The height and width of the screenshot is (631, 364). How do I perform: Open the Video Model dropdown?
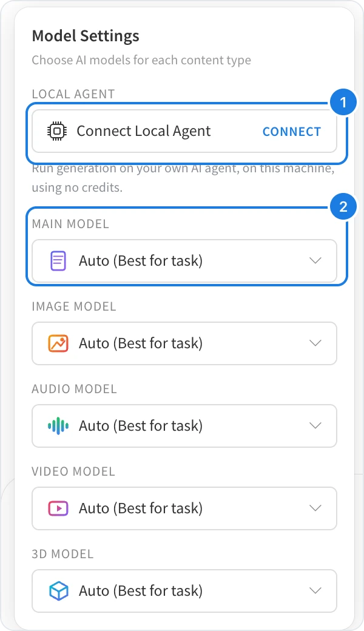click(184, 508)
